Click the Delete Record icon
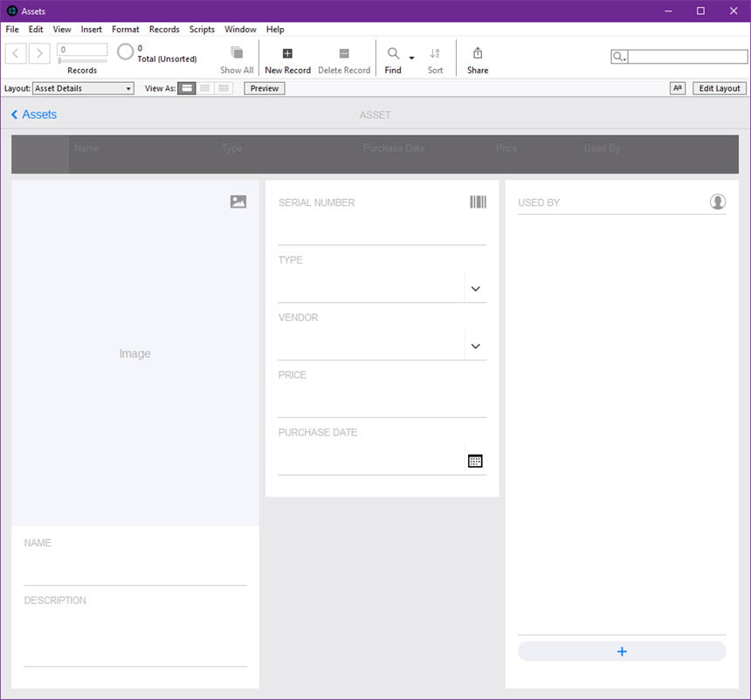The height and width of the screenshot is (700, 751). (x=344, y=53)
